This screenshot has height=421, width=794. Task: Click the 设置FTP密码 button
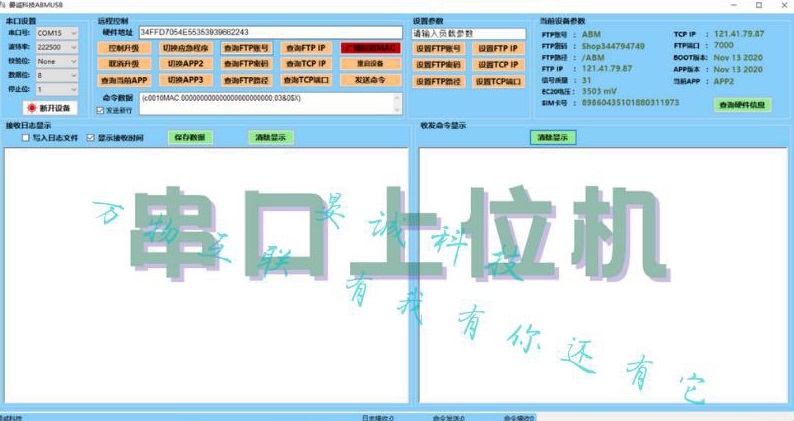(439, 65)
